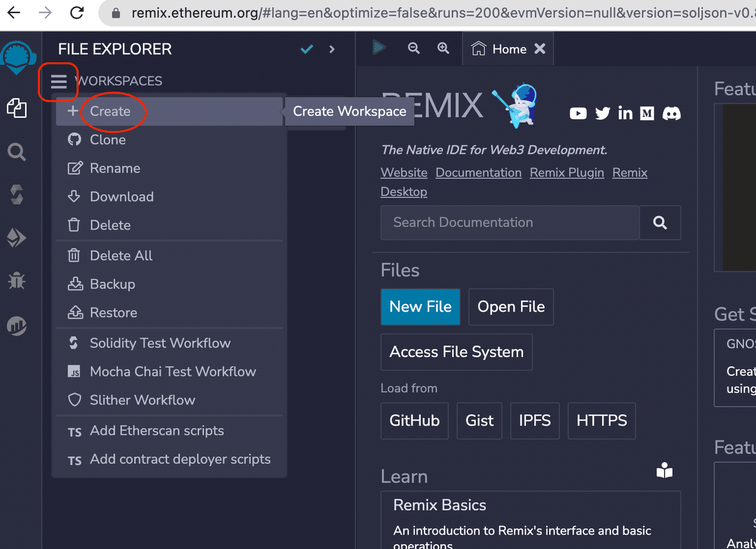Image resolution: width=756 pixels, height=549 pixels.
Task: Select Delete workspace menu item
Action: [x=169, y=225]
